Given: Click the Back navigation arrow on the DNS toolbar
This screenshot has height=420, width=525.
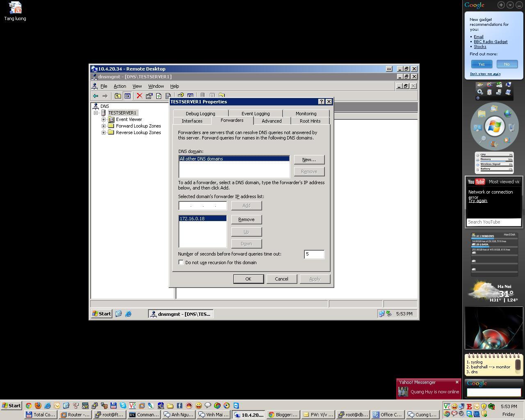Looking at the screenshot, I should (96, 96).
